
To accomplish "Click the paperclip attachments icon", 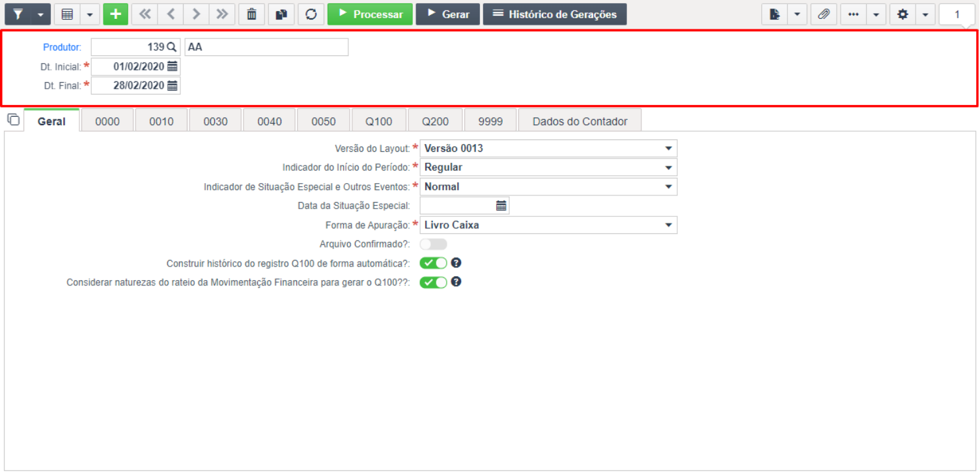I will [x=824, y=14].
